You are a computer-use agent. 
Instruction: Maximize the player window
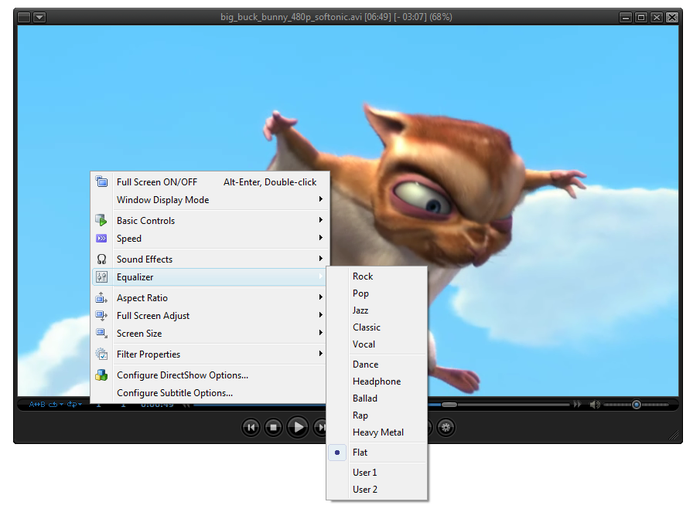641,17
